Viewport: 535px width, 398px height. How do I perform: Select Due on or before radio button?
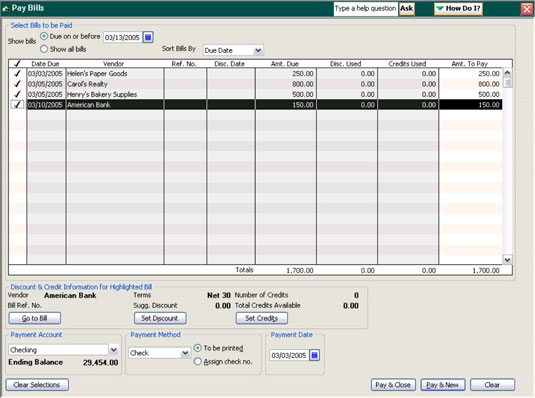coord(44,36)
